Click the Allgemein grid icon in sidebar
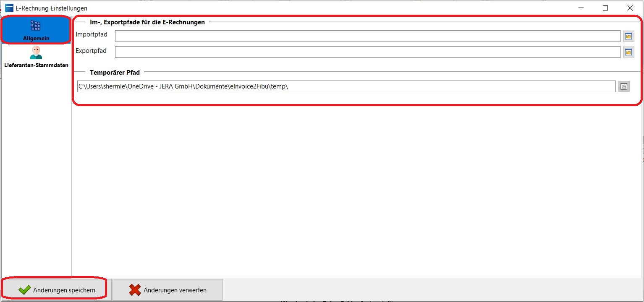 36,26
